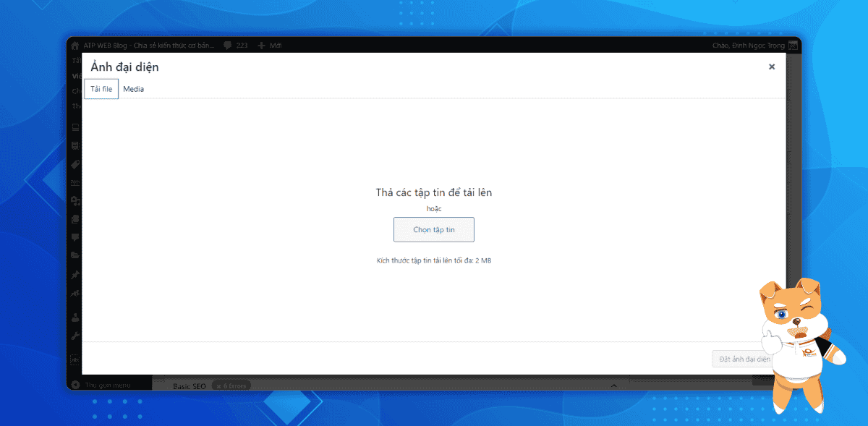Close the Ảnh đại diện dialog

click(772, 67)
